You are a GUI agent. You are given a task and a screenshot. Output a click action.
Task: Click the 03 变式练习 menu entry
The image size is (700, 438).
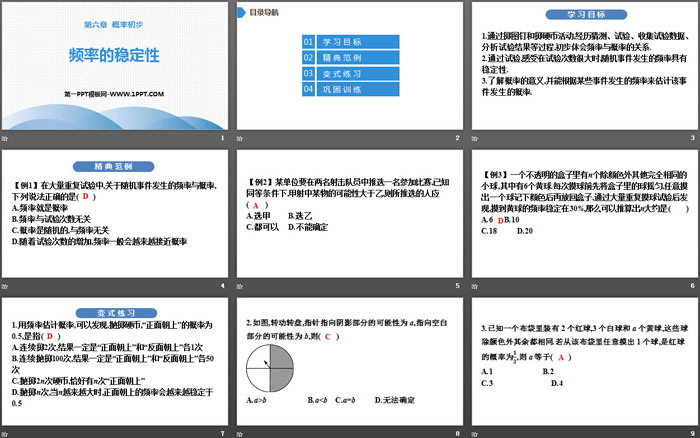(350, 74)
